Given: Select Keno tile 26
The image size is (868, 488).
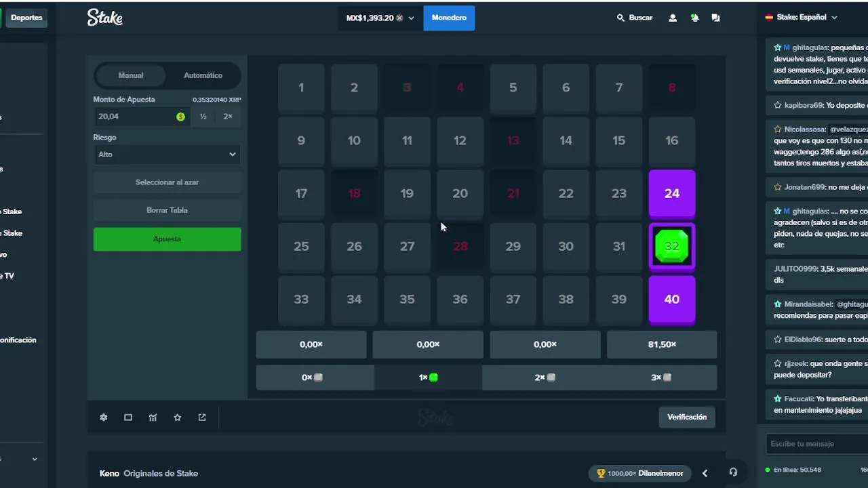Looking at the screenshot, I should click(354, 246).
